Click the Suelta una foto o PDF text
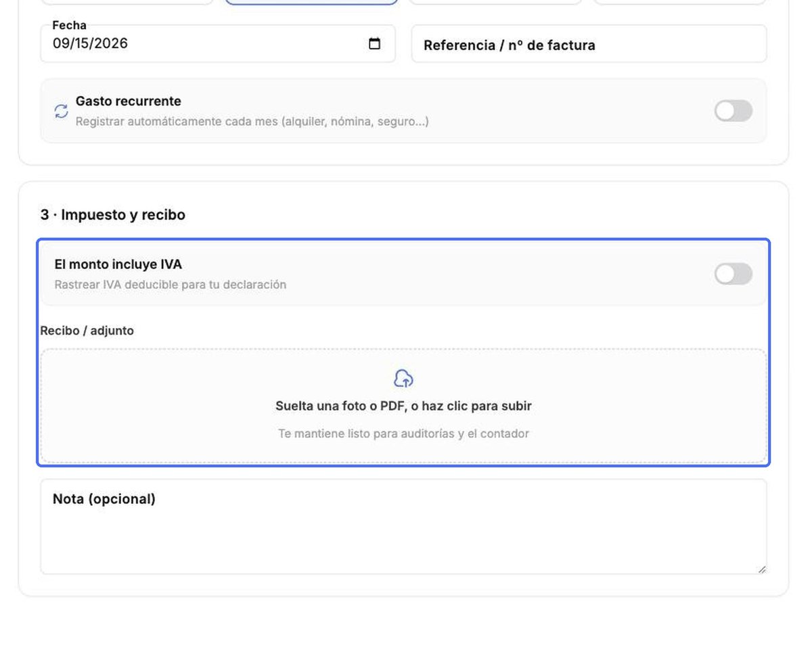The height and width of the screenshot is (664, 812). 403,406
